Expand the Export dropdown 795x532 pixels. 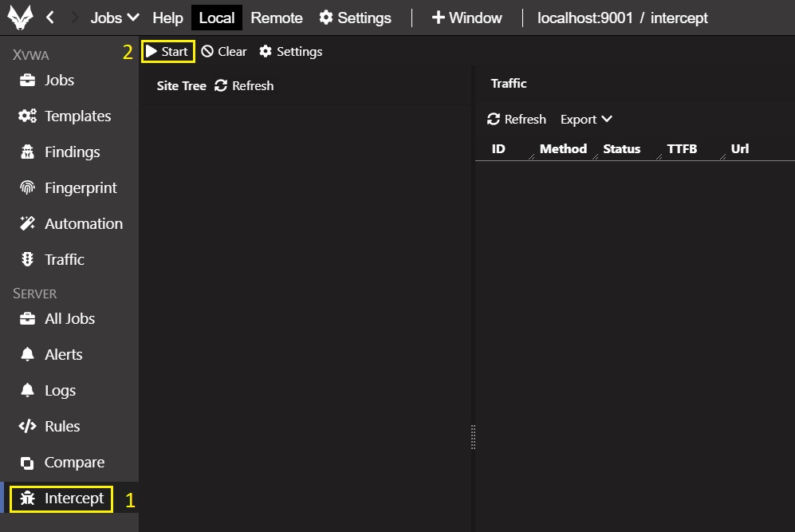click(x=586, y=120)
